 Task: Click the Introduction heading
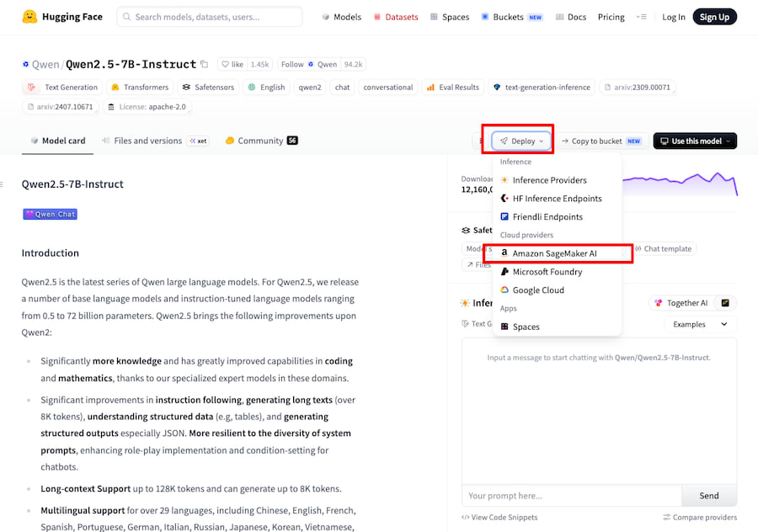51,253
